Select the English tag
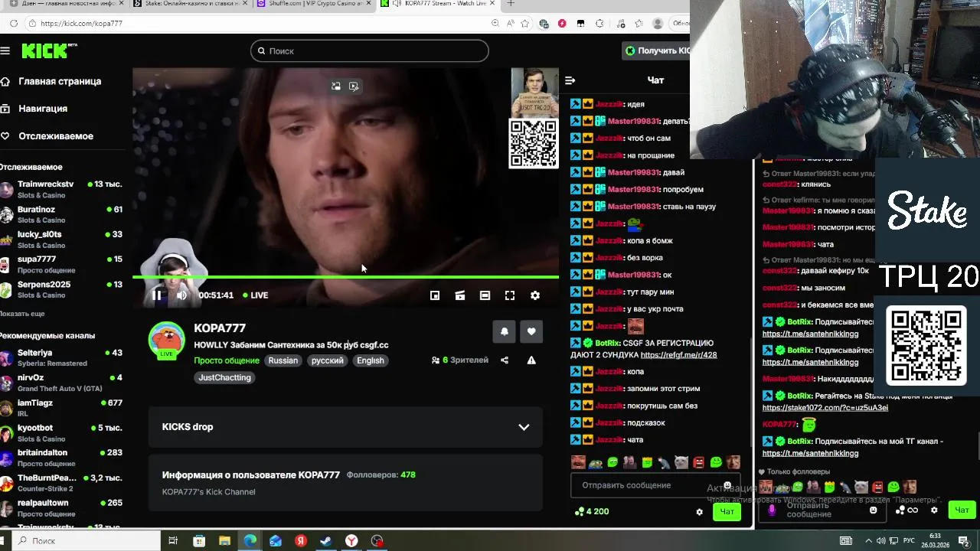This screenshot has width=980, height=551. tap(371, 360)
